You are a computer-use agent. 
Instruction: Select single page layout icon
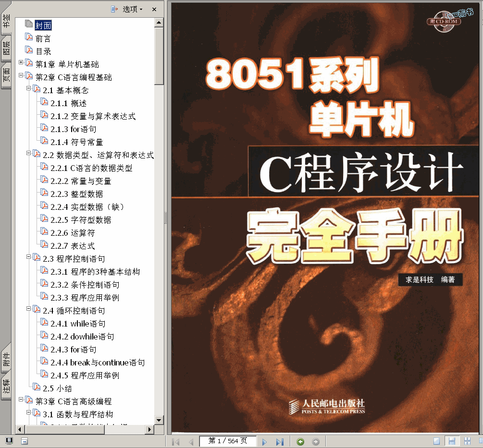click(x=436, y=441)
